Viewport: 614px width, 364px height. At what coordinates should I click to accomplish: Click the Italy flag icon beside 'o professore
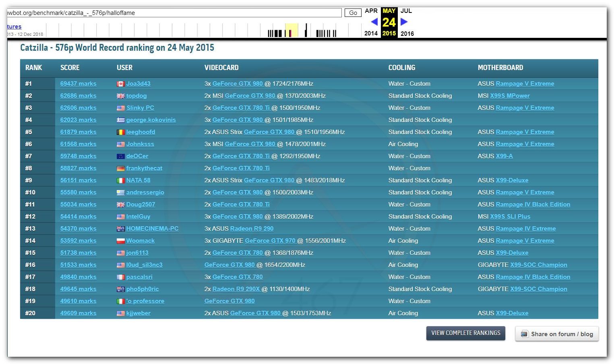[x=120, y=301]
